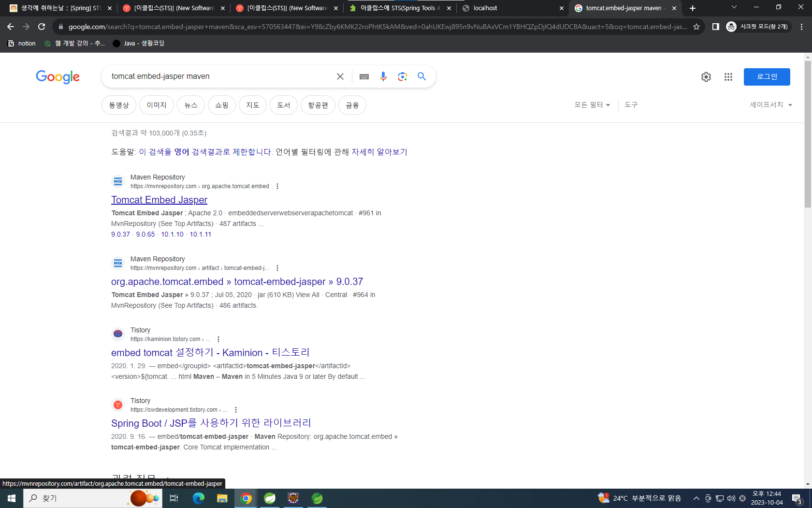The width and height of the screenshot is (812, 508).
Task: Open Spring Boot / JSP 라이브러리 result
Action: 211,423
